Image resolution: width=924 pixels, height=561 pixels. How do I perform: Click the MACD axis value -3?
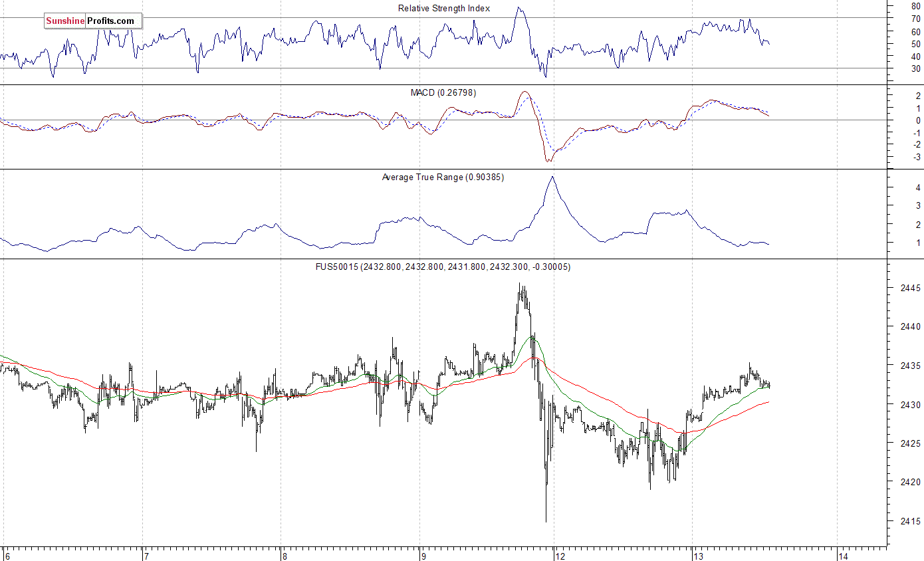pos(917,157)
